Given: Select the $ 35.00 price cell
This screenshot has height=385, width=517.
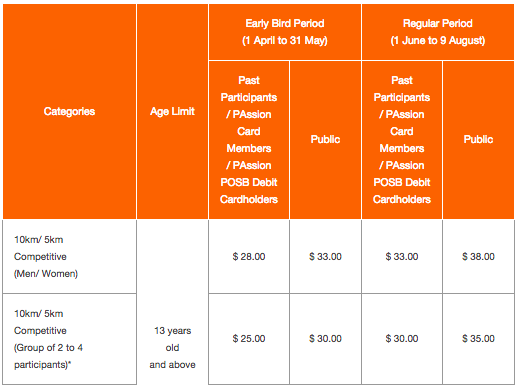Looking at the screenshot, I should pyautogui.click(x=478, y=339).
